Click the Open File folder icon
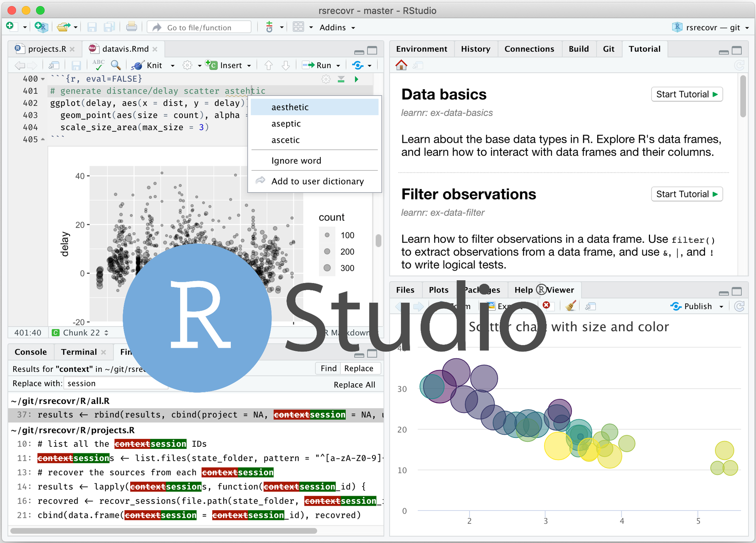Viewport: 756px width, 543px height. click(63, 27)
